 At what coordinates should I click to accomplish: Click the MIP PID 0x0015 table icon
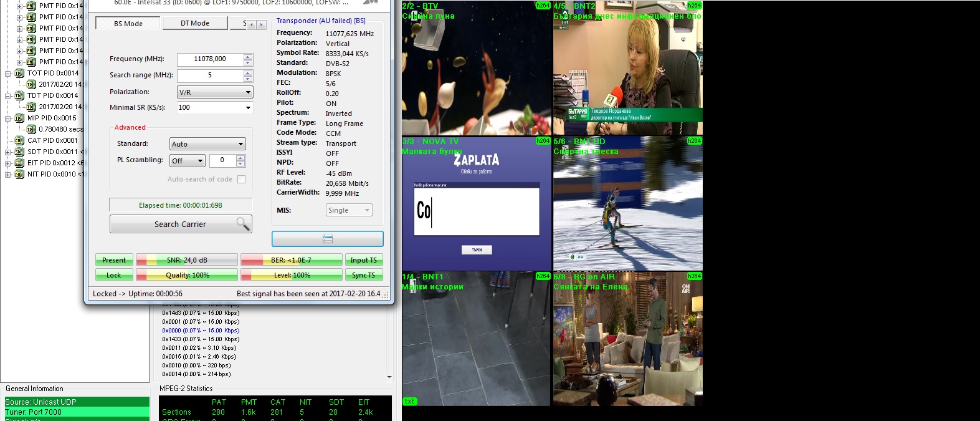[x=19, y=118]
